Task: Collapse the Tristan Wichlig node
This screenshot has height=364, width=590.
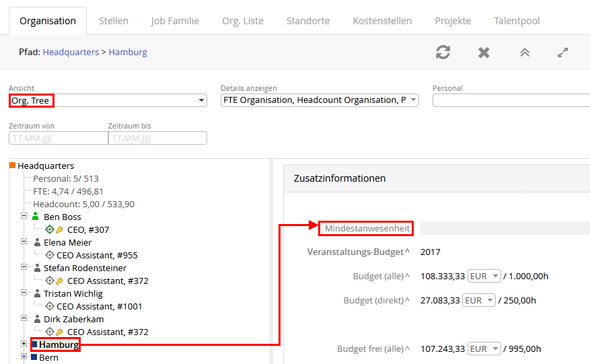Action: [24, 293]
